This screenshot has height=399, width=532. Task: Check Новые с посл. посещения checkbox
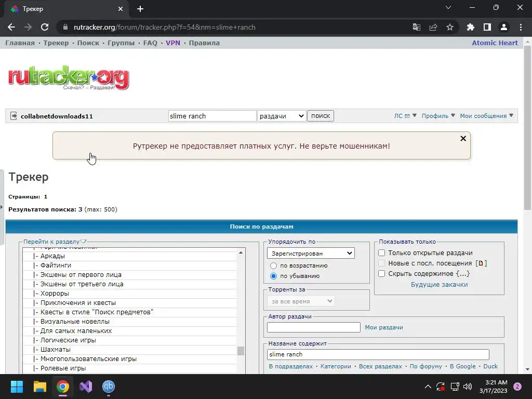click(x=382, y=263)
